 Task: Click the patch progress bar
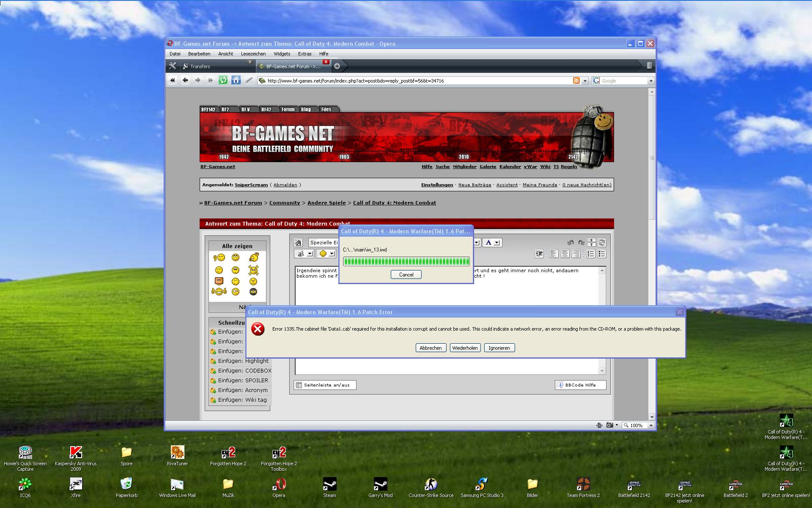pos(406,261)
